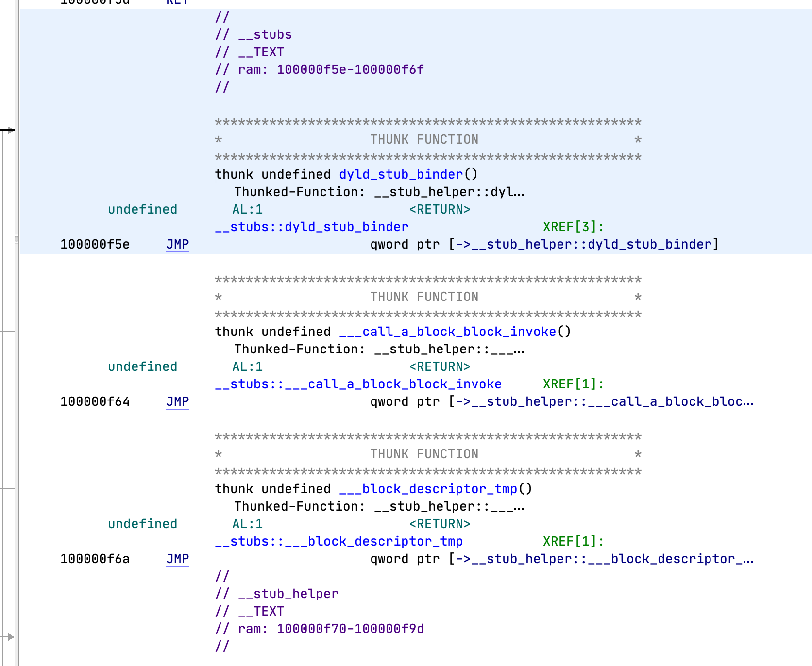Select JMP mnemonic at address 100000f6a
The width and height of the screenshot is (812, 666).
click(x=177, y=559)
